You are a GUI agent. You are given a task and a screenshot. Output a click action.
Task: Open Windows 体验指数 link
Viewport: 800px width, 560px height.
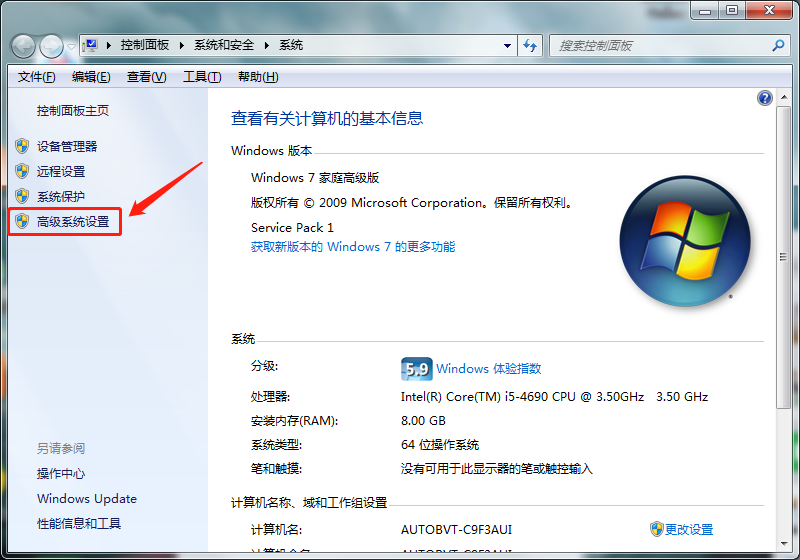[x=488, y=369]
